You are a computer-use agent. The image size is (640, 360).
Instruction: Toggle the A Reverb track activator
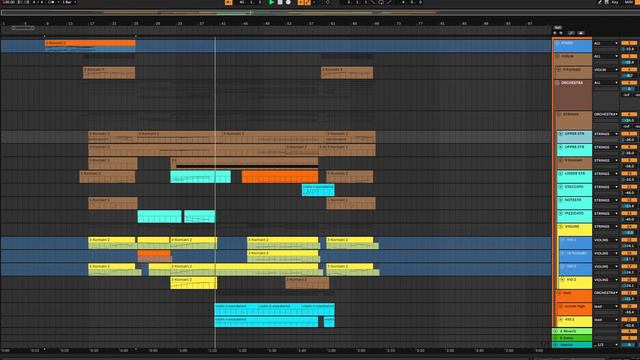click(629, 331)
